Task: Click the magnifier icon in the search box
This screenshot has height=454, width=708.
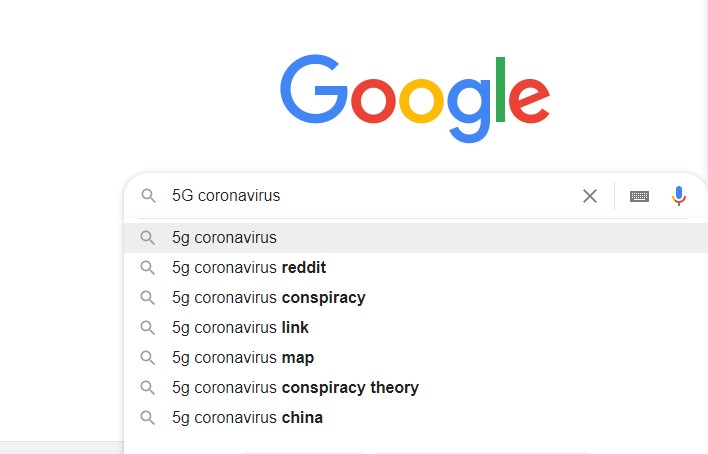Action: [148, 196]
